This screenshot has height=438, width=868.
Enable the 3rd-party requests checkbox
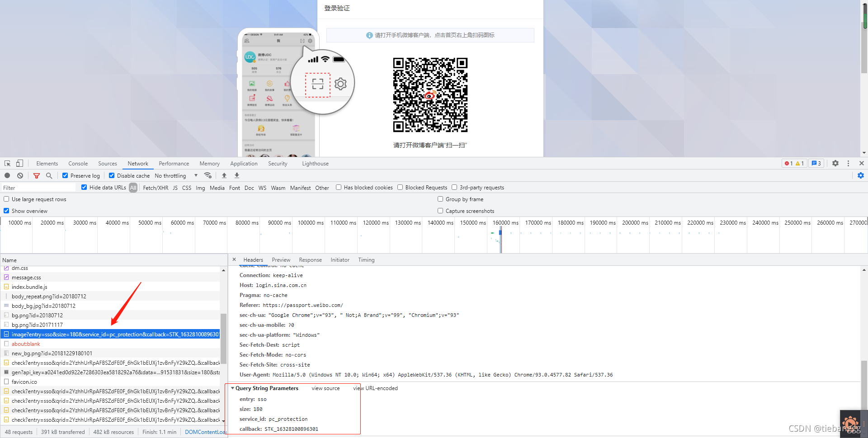click(x=454, y=187)
